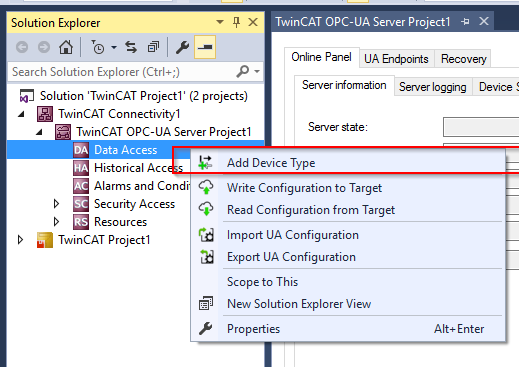Open Solution Explorer window position dropdown
The image size is (519, 367).
(220, 22)
